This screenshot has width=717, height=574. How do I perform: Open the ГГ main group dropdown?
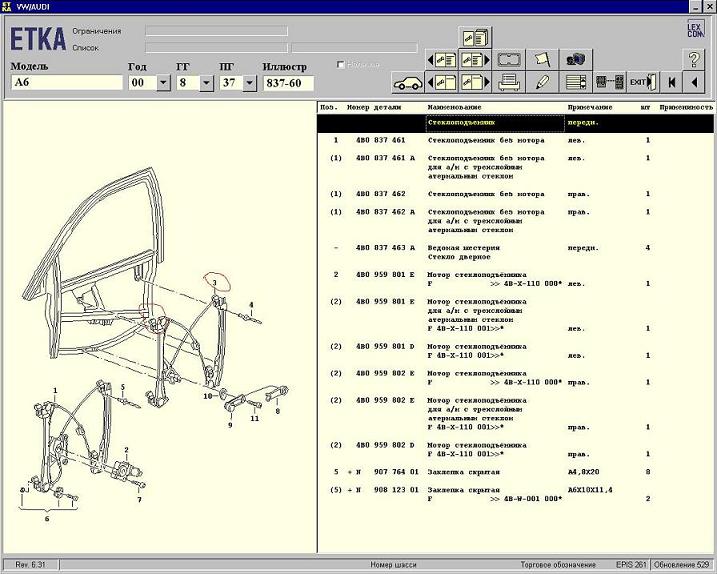[206, 83]
